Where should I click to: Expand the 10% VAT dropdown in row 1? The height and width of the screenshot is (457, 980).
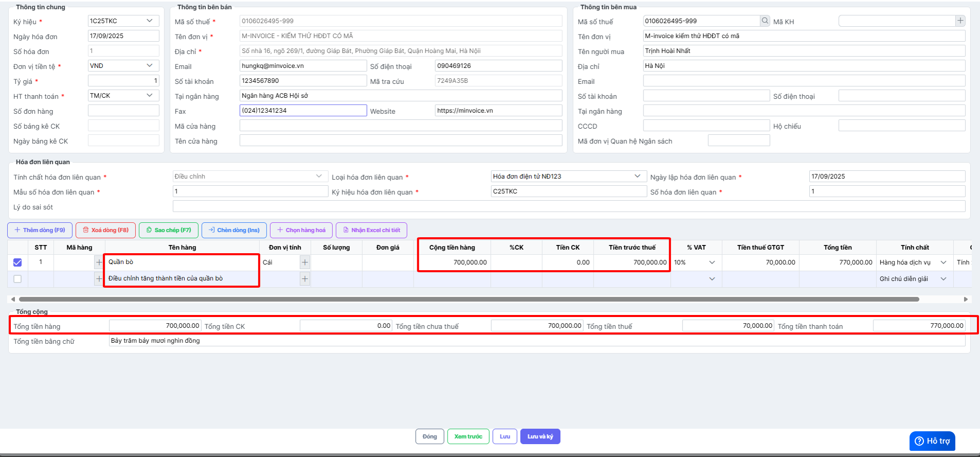712,262
